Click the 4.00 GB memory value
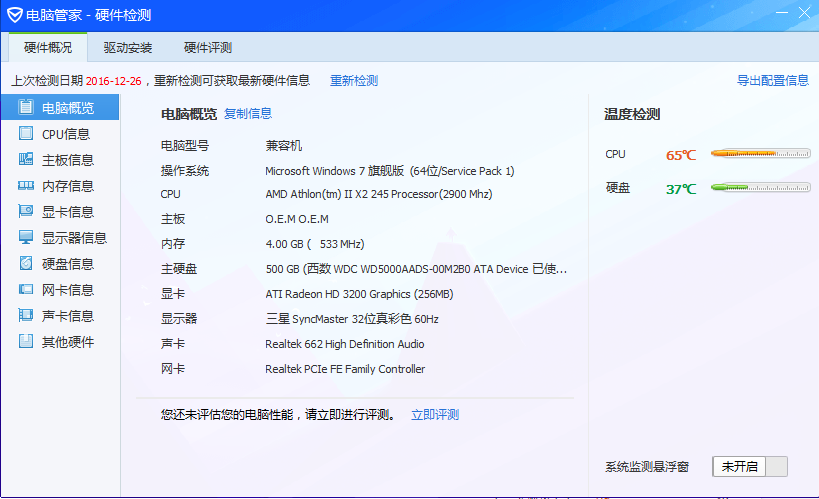This screenshot has height=499, width=819. tap(314, 244)
